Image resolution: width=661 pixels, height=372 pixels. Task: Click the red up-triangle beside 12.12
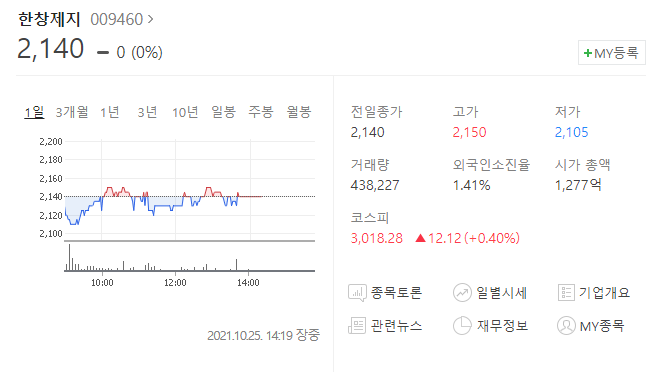pyautogui.click(x=420, y=238)
